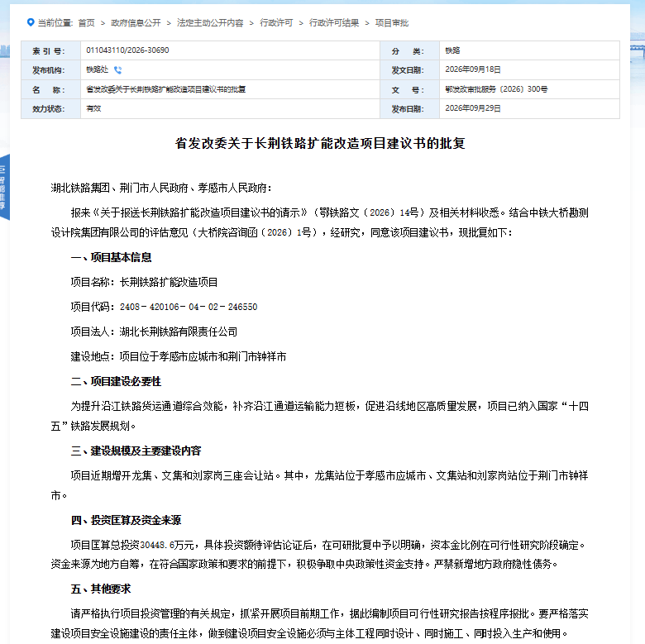Click the phone icon next to 铁路处
Viewport: 645px width, 644px height.
tap(117, 70)
